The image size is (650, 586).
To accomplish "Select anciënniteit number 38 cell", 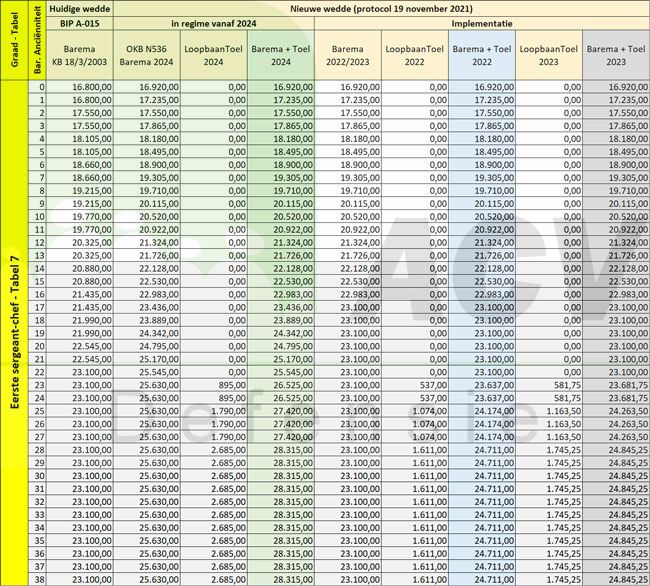I will (37, 579).
